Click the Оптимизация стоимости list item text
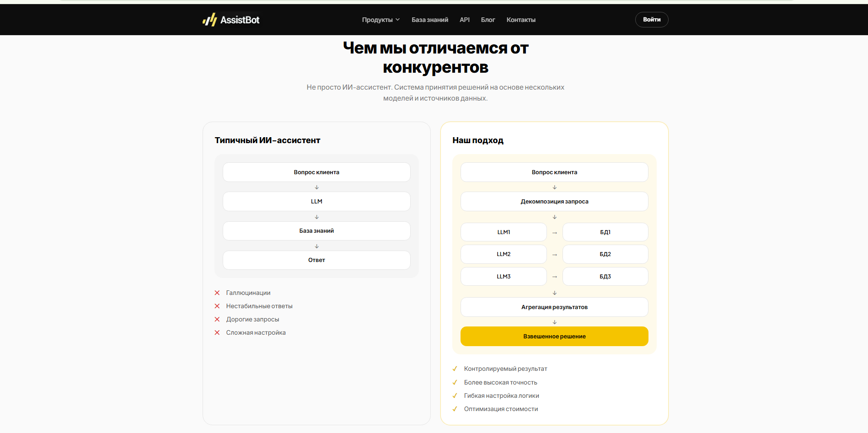This screenshot has height=433, width=868. point(501,409)
